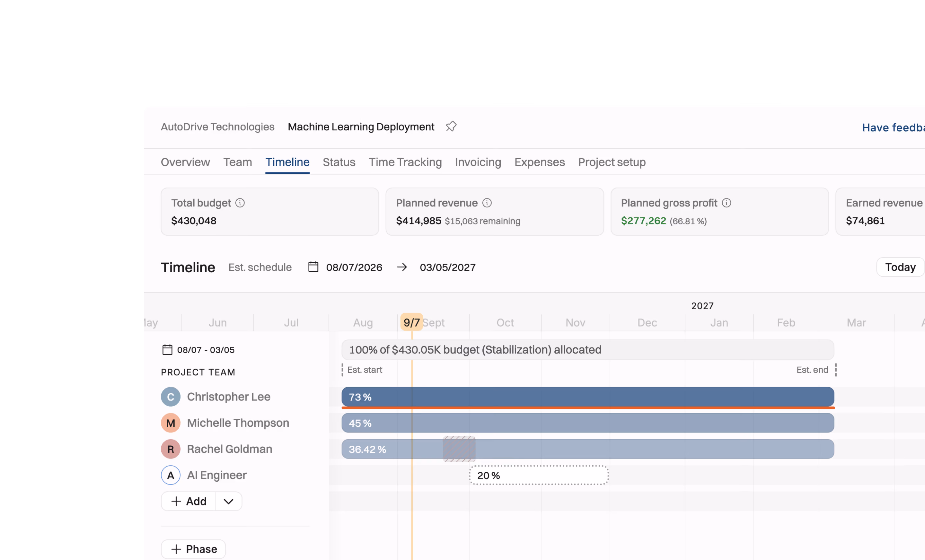Open AutoDrive Technologies client link
The width and height of the screenshot is (925, 560).
click(x=218, y=127)
